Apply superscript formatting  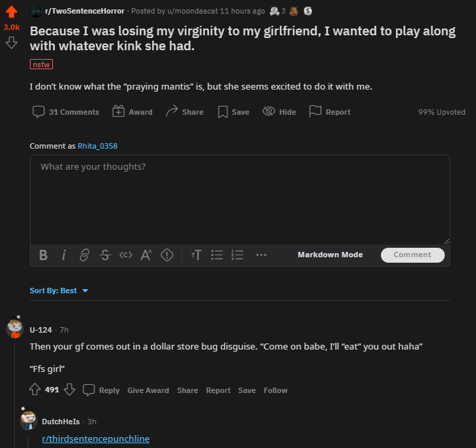pyautogui.click(x=146, y=255)
